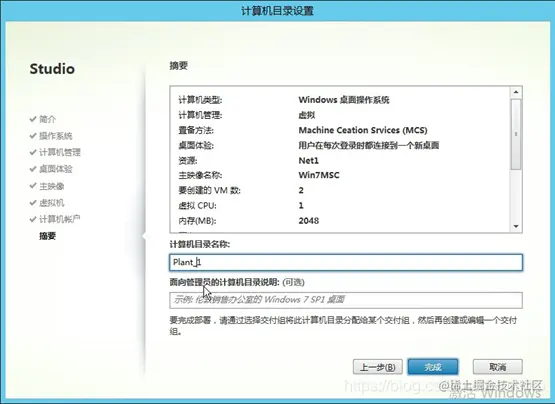Select the 主映像名称 value Win7MSC

[x=319, y=175]
